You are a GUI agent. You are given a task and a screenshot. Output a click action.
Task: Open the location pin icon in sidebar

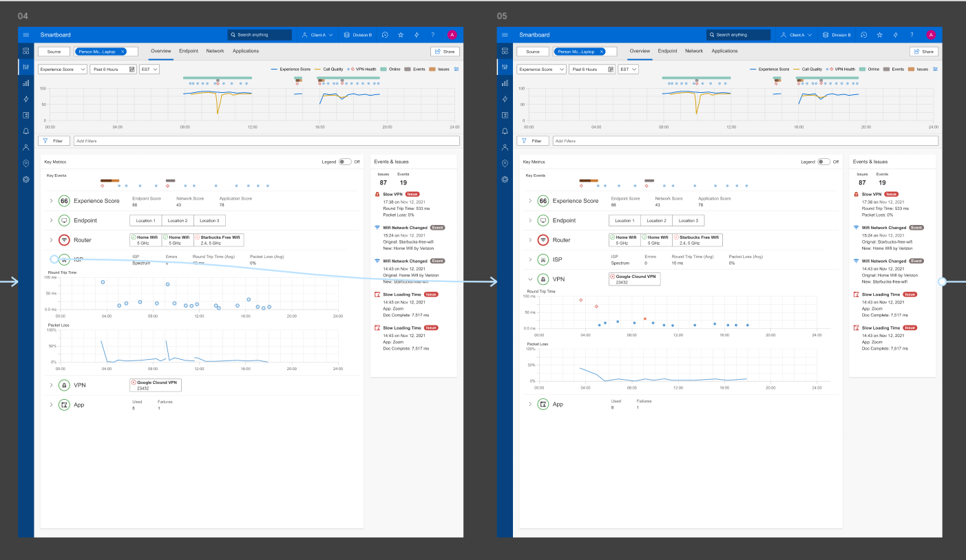[x=25, y=164]
